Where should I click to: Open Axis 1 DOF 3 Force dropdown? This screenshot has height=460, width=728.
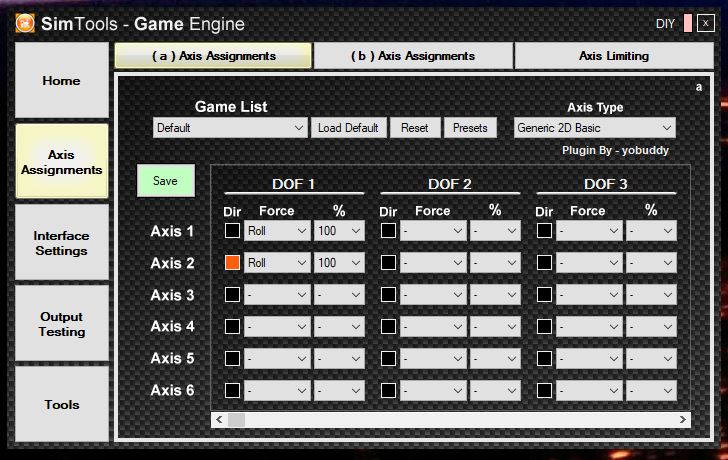tap(589, 231)
